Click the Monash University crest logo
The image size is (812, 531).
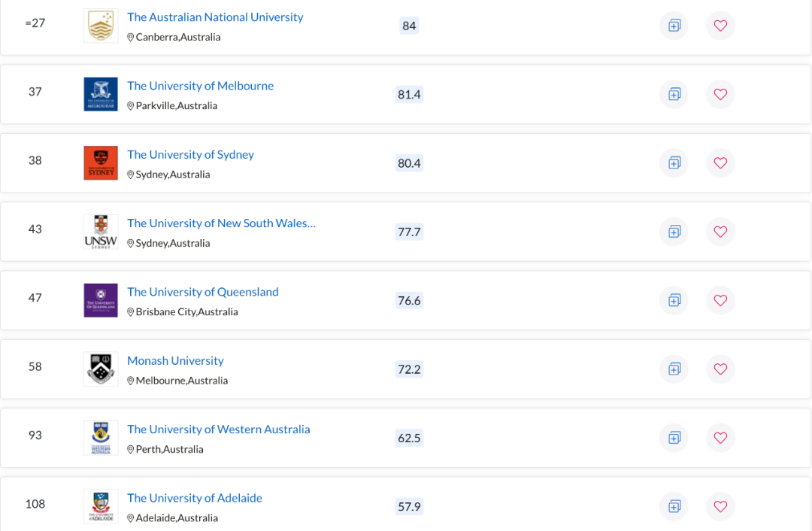[101, 369]
